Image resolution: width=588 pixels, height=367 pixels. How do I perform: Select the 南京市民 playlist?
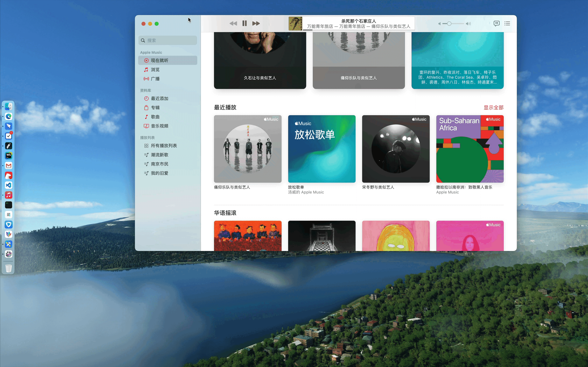(x=159, y=164)
